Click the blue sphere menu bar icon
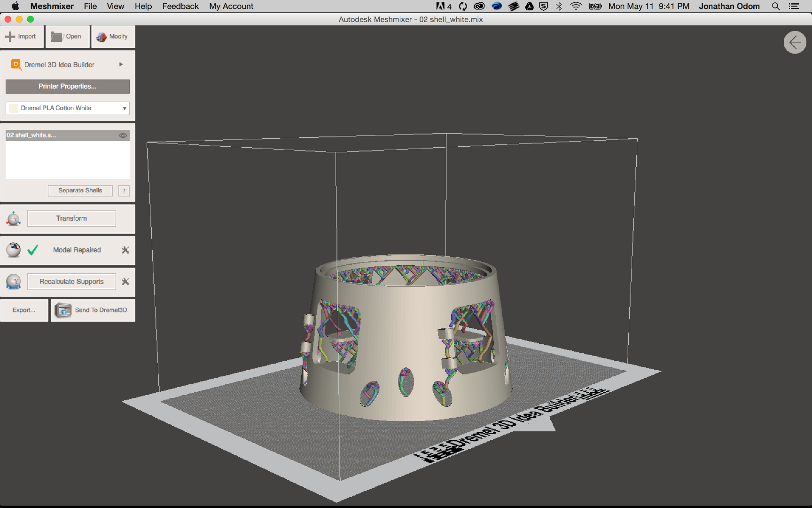This screenshot has height=508, width=812. point(497,6)
